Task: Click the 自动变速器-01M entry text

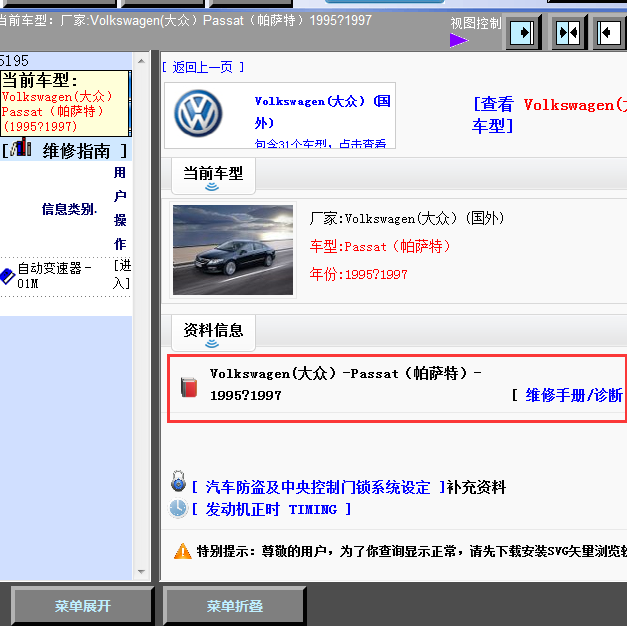Action: [x=54, y=275]
